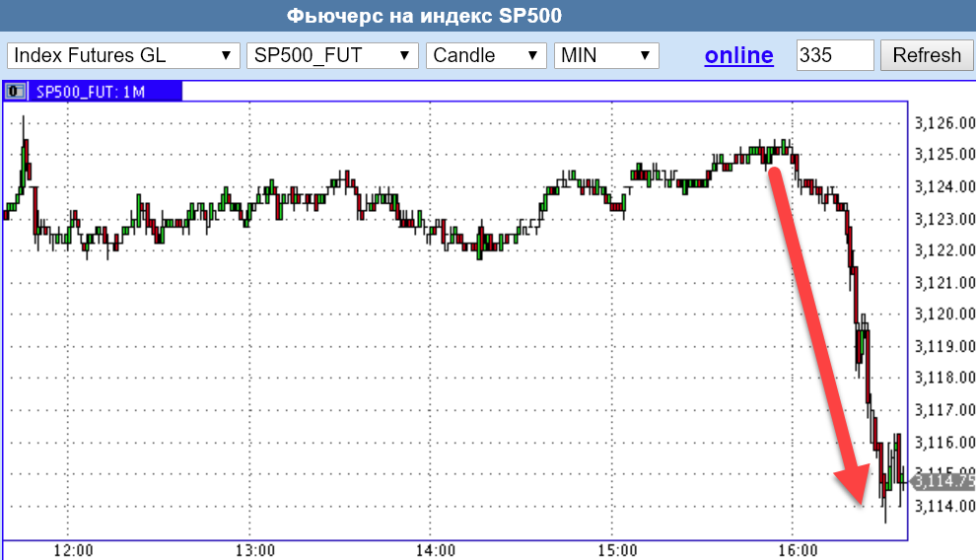Open the Candle chart type dropdown
Viewport: 976px width, 560px height.
pos(486,55)
